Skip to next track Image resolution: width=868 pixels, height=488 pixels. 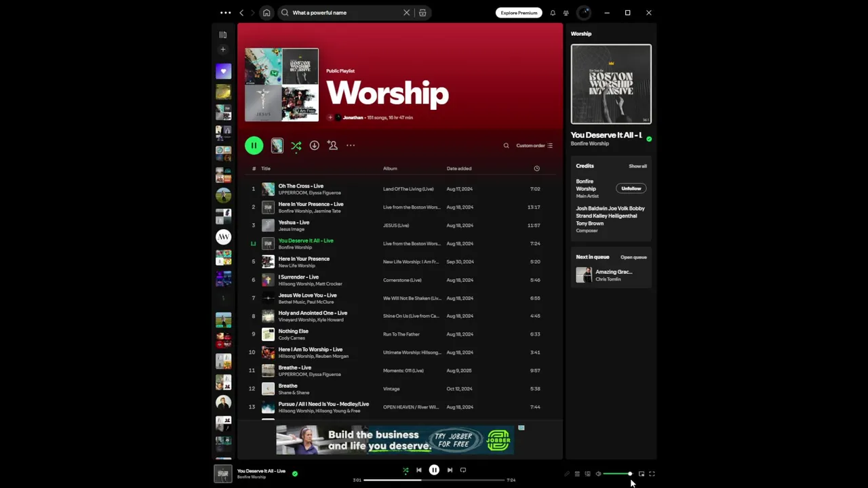pyautogui.click(x=450, y=470)
